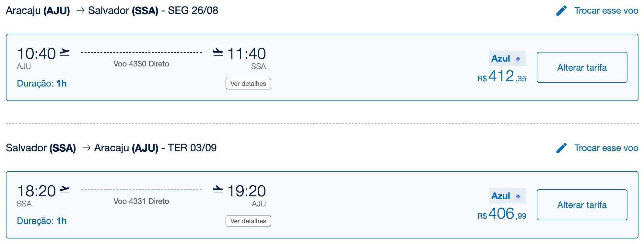Click Azul fare badge above R$412,35
Image resolution: width=644 pixels, height=244 pixels.
tap(507, 59)
